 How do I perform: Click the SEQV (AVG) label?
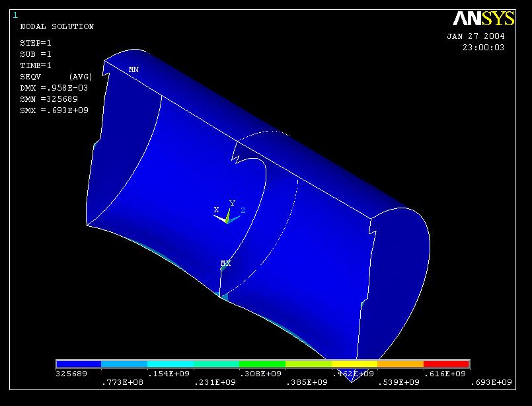[56, 77]
